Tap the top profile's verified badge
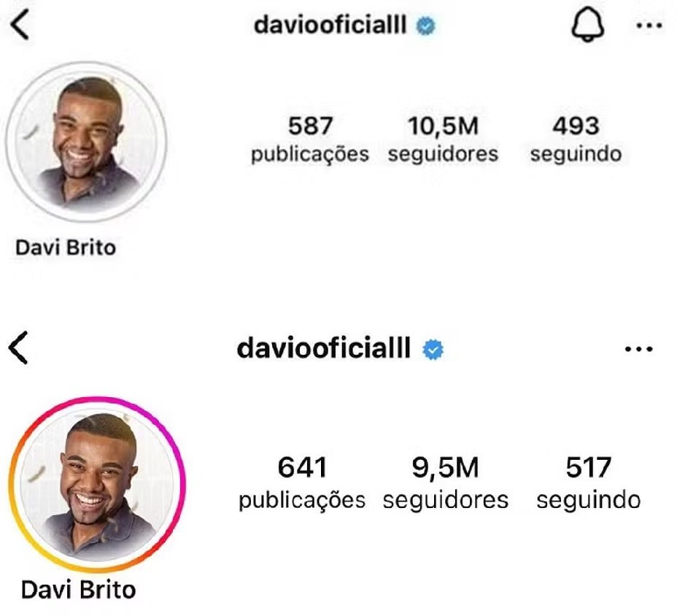Viewport: 677px width, 616px height. pyautogui.click(x=426, y=26)
